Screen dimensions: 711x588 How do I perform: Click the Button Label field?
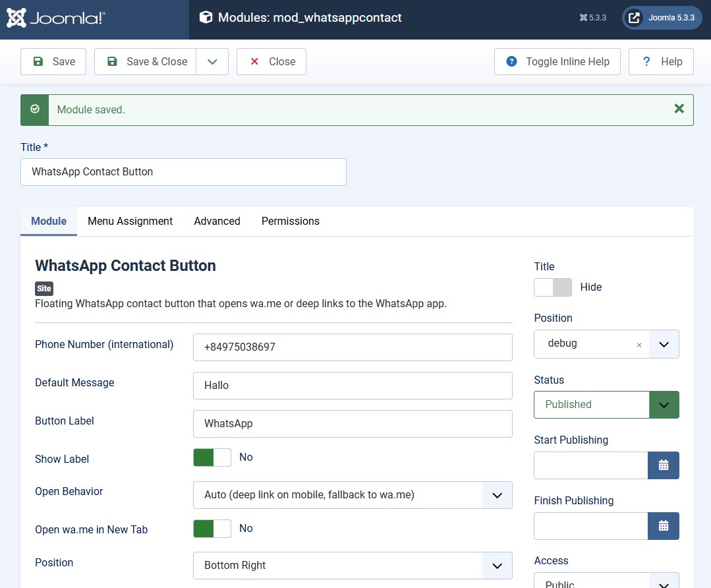[353, 424]
